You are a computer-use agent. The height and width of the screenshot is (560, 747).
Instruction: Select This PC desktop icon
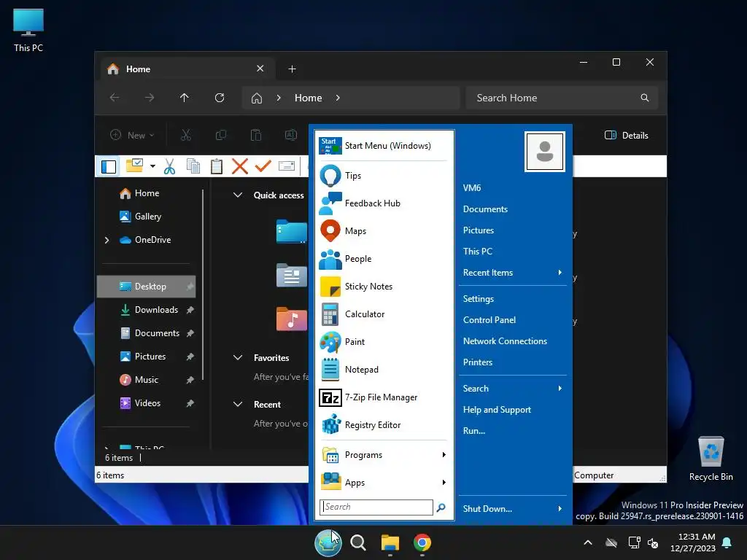click(x=28, y=30)
